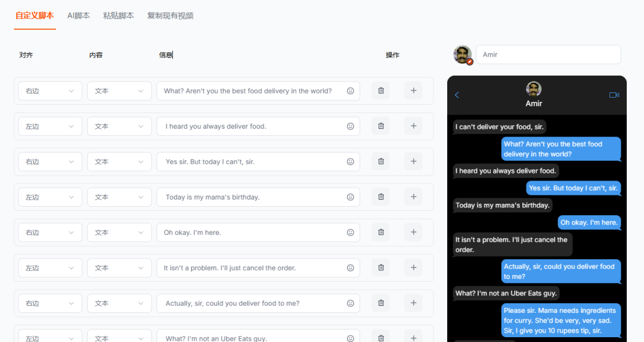This screenshot has height=342, width=644.
Task: Click the Amir name input field
Action: (x=549, y=55)
